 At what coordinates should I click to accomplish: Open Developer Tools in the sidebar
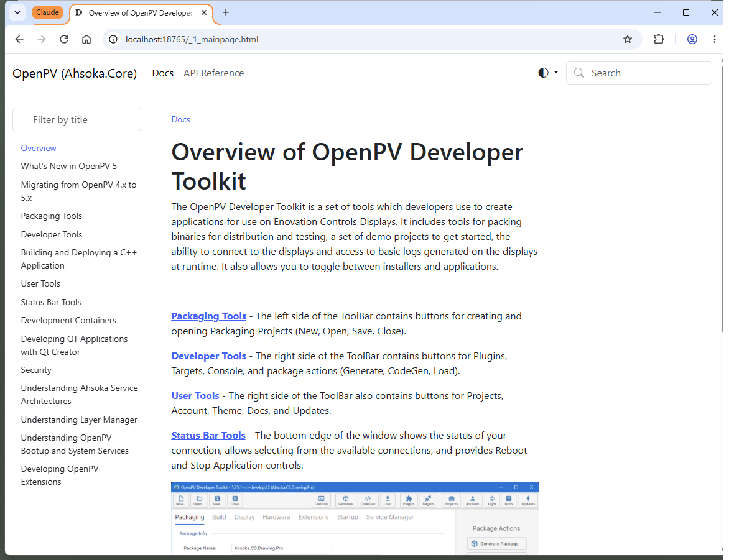click(x=52, y=235)
